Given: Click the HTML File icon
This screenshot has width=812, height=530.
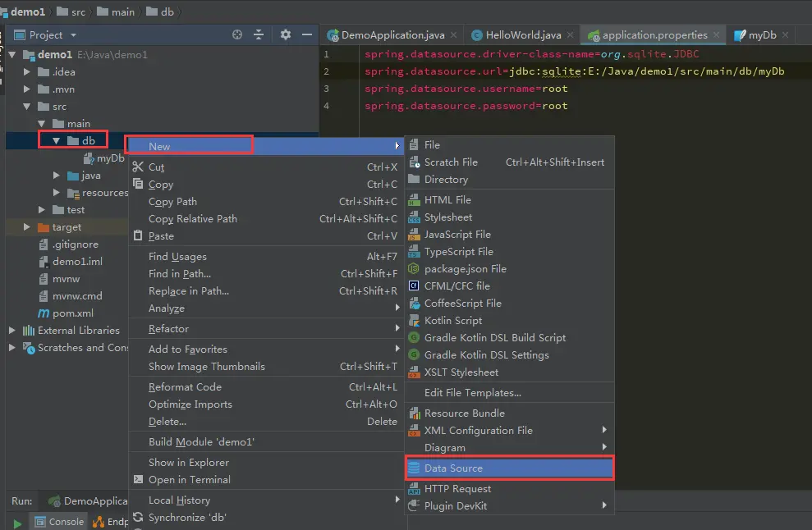Looking at the screenshot, I should click(414, 200).
